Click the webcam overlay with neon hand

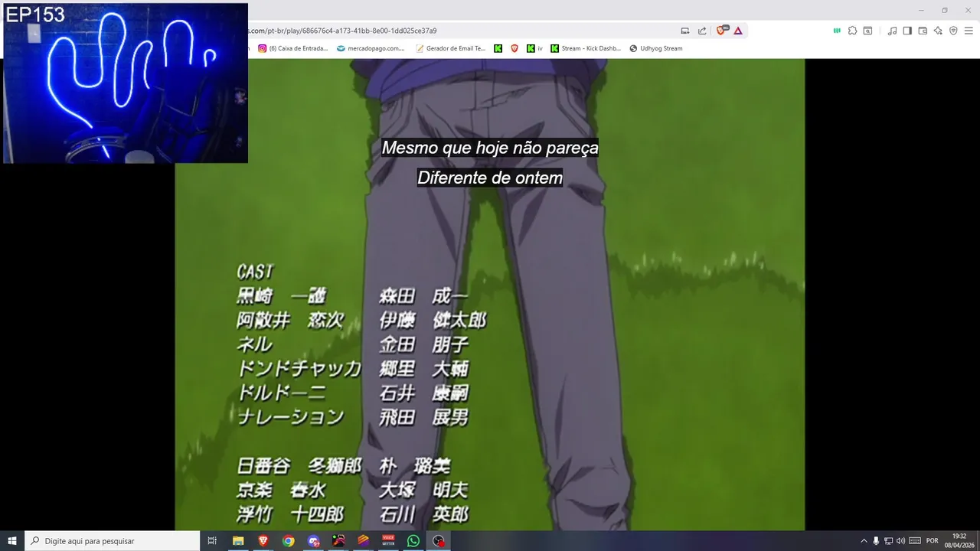click(x=126, y=83)
